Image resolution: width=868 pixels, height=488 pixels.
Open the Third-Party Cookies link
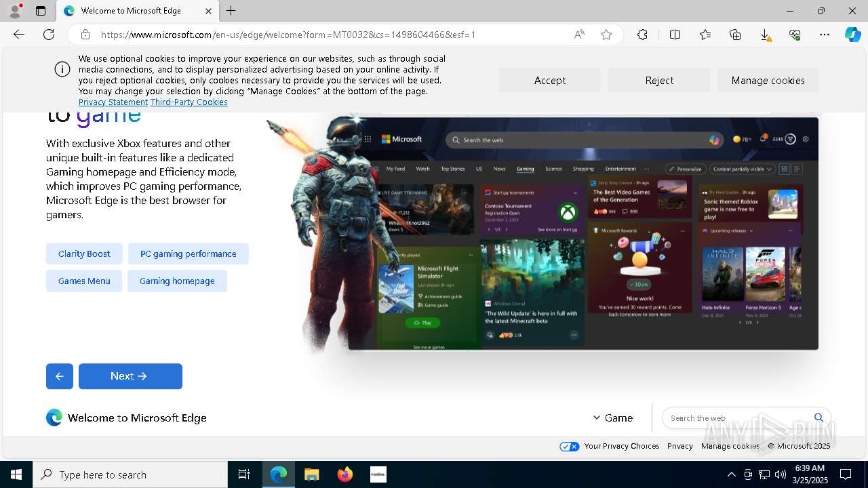coord(189,102)
